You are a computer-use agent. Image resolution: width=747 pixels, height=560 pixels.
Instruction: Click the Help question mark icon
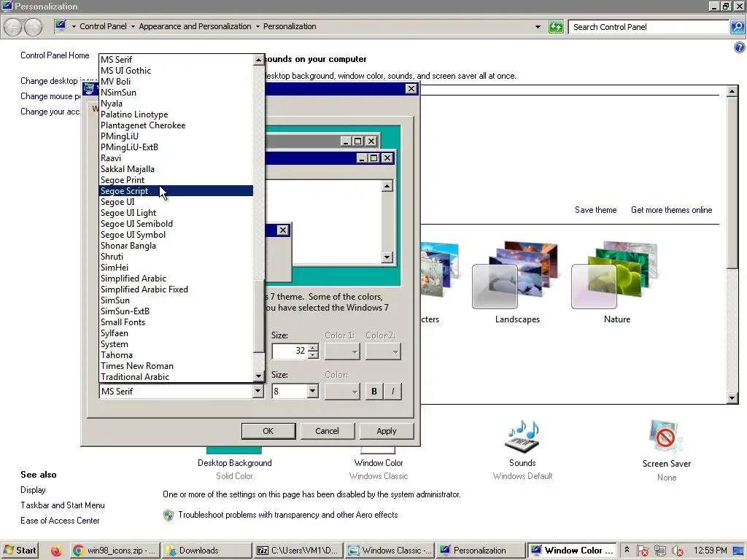(739, 47)
